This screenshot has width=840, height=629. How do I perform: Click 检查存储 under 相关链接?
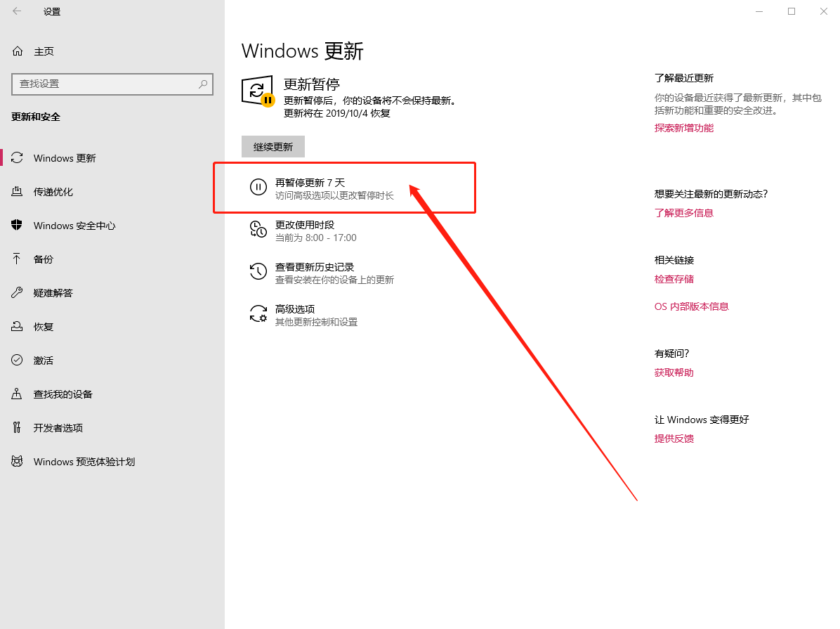[x=674, y=278]
